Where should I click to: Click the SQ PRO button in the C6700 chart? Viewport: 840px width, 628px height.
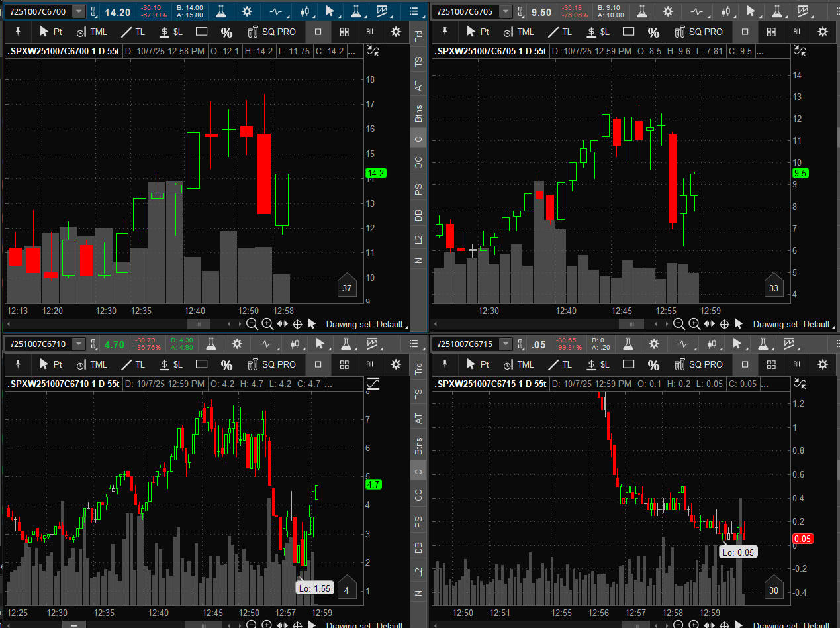pos(272,32)
